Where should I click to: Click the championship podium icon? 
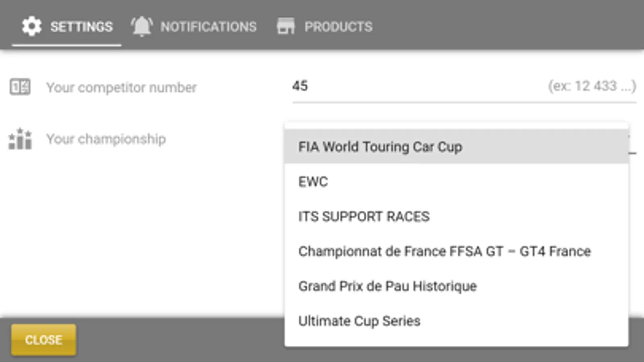20,139
